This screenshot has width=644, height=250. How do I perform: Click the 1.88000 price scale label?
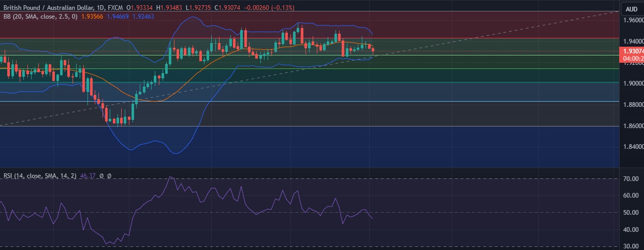click(633, 104)
